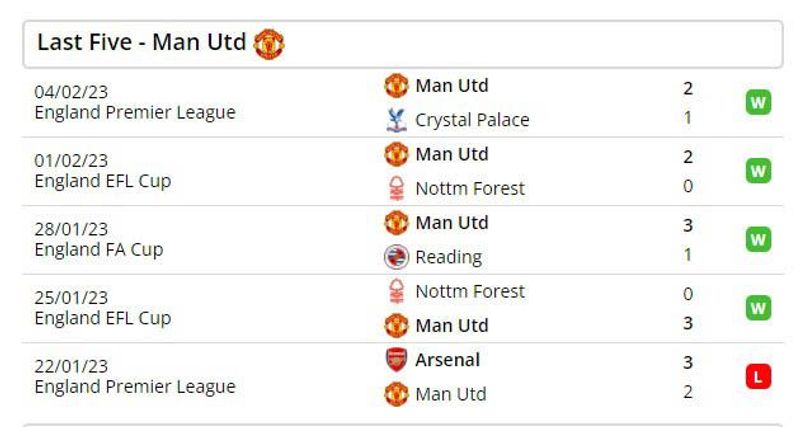The image size is (800, 427).
Task: Click Nottm Forest crest in 01/02/23 match
Action: point(396,188)
